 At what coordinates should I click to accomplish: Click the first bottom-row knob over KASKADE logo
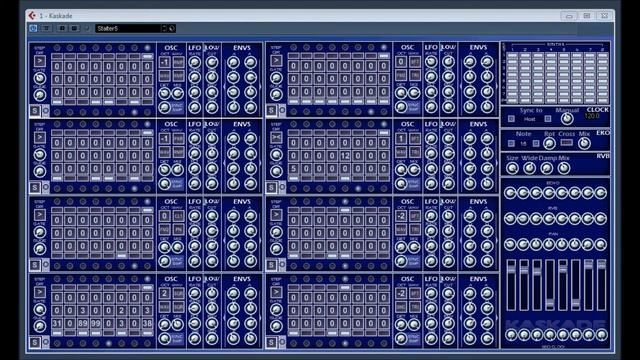tap(511, 335)
